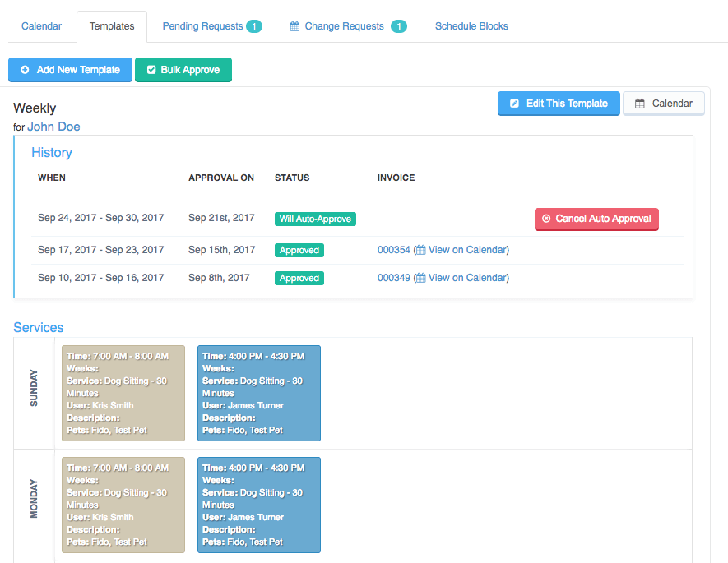Select Sunday 7:00 AM Kris Smith service

[x=123, y=393]
